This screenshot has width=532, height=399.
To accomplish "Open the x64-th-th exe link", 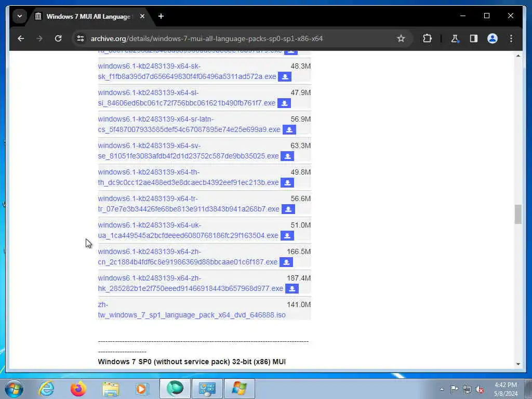I will pos(188,177).
